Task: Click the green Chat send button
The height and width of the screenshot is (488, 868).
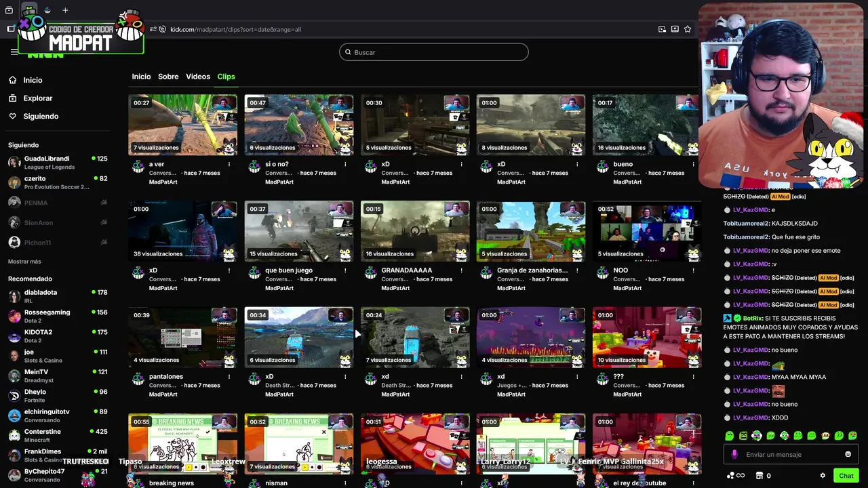Action: [x=846, y=476]
